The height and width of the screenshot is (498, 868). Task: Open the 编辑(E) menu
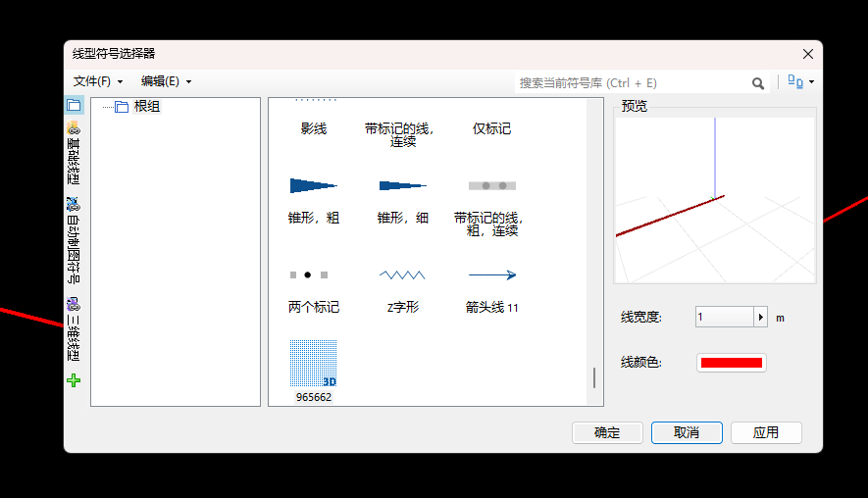pos(165,81)
